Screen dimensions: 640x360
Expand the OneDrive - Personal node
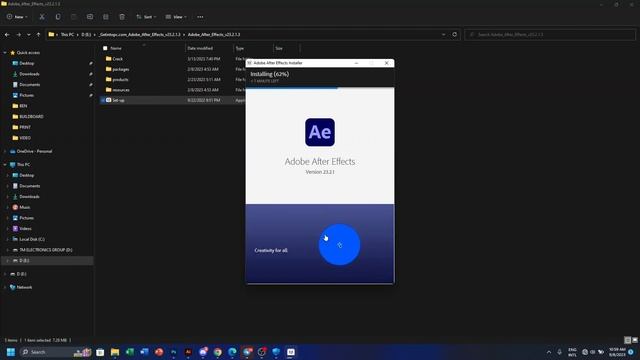click(5, 151)
